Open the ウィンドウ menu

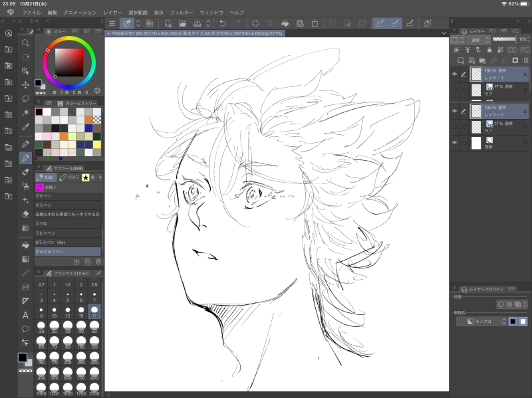[x=211, y=13]
